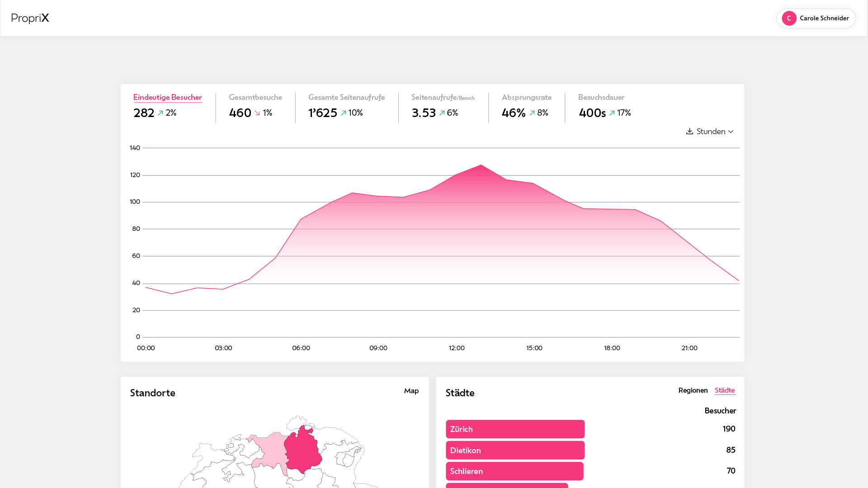This screenshot has width=868, height=488.
Task: Click the download icon next to Stunden
Action: (x=689, y=131)
